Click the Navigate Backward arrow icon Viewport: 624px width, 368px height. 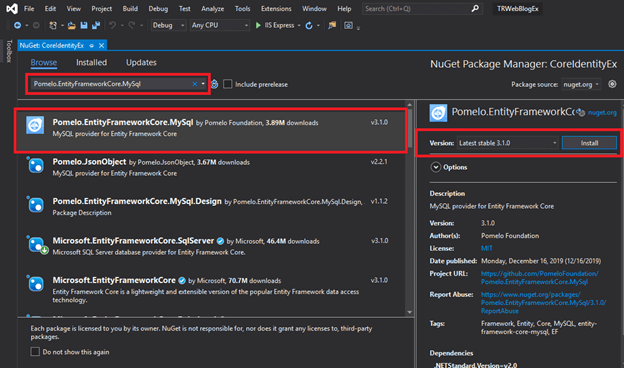tap(18, 25)
